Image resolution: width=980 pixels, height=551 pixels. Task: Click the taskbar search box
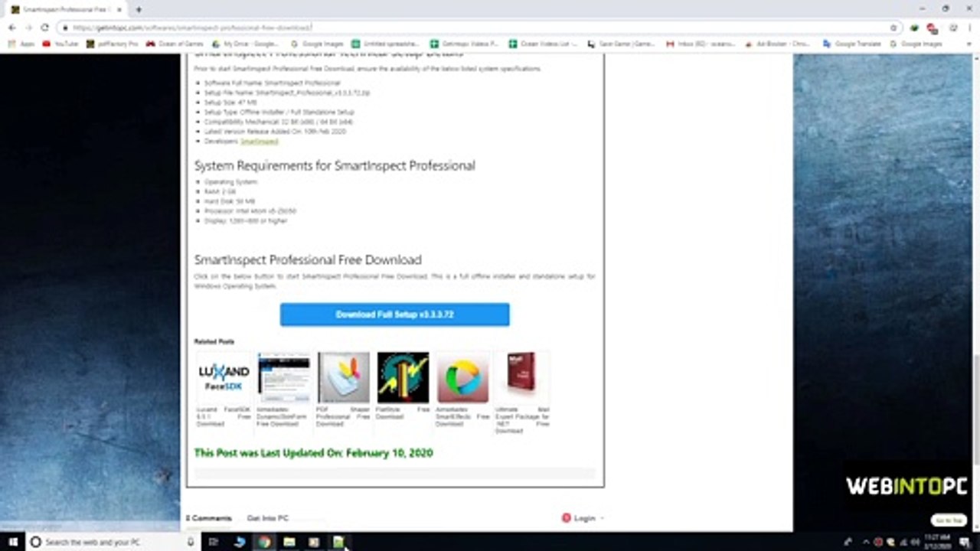pyautogui.click(x=113, y=542)
